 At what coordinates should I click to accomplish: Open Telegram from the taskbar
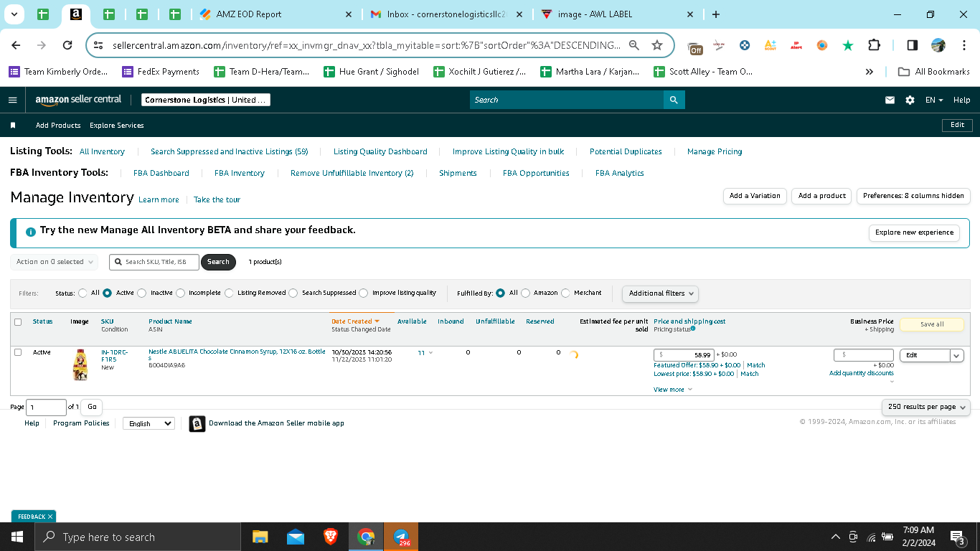coord(401,537)
